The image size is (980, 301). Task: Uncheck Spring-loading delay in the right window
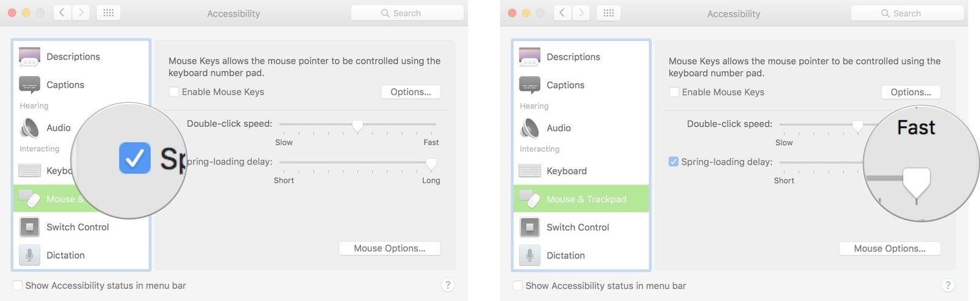pyautogui.click(x=674, y=162)
